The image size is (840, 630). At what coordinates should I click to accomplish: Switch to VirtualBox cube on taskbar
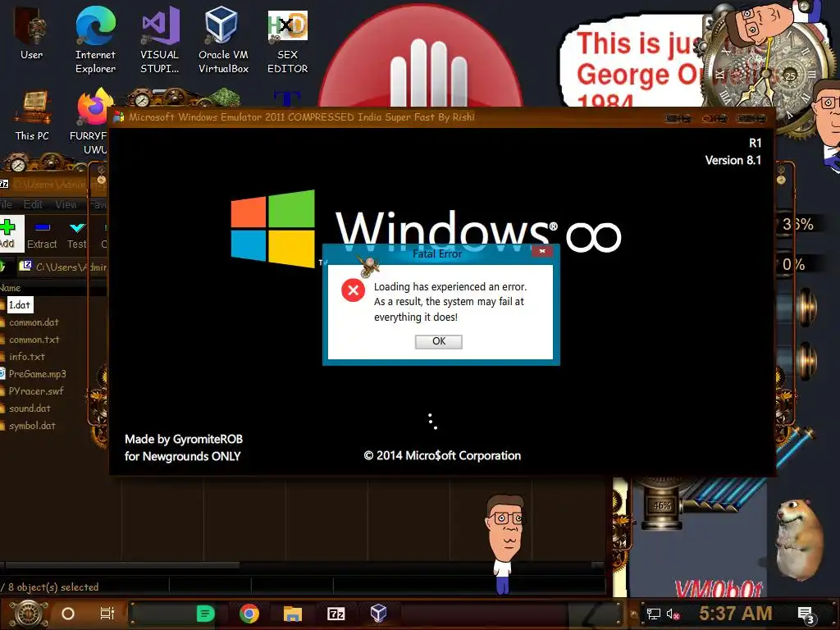pyautogui.click(x=378, y=613)
